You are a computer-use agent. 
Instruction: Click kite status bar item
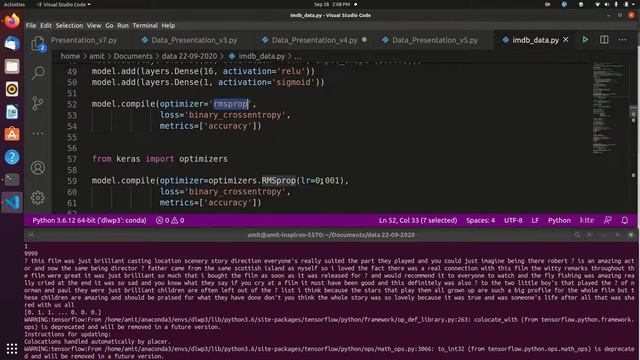coord(587,220)
